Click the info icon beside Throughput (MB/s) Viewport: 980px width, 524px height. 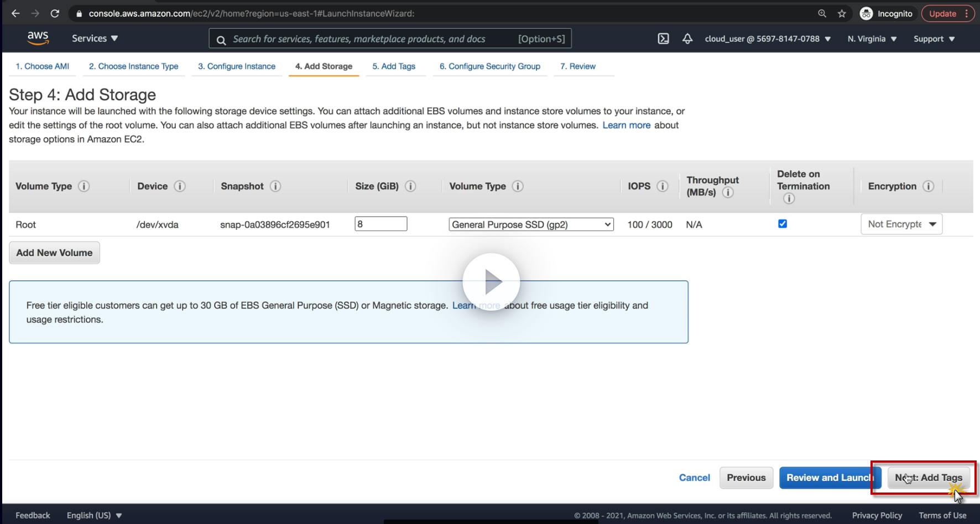point(728,192)
